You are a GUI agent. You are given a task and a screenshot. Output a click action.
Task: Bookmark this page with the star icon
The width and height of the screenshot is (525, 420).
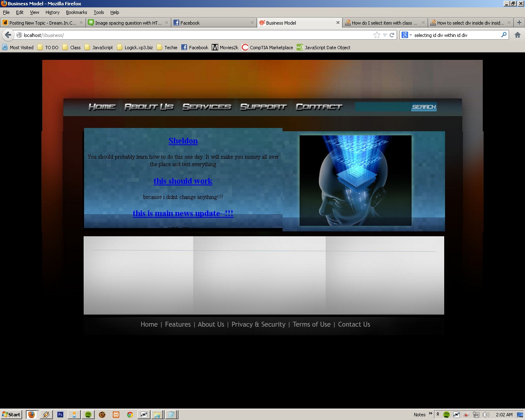(x=377, y=35)
